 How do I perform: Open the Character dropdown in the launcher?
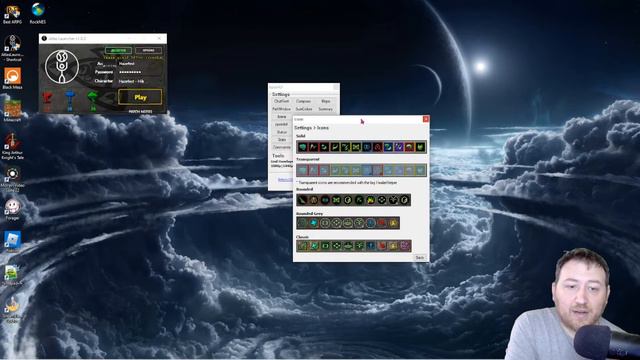pyautogui.click(x=140, y=81)
